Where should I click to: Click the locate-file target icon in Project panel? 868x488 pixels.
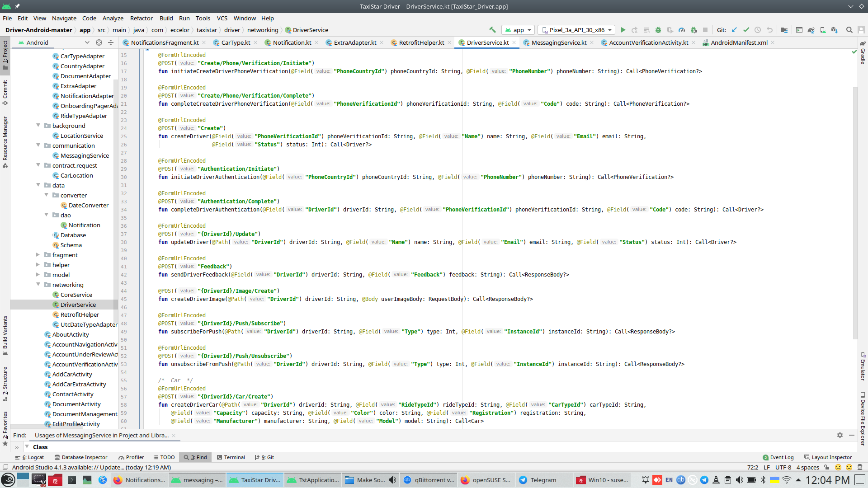pos(99,42)
